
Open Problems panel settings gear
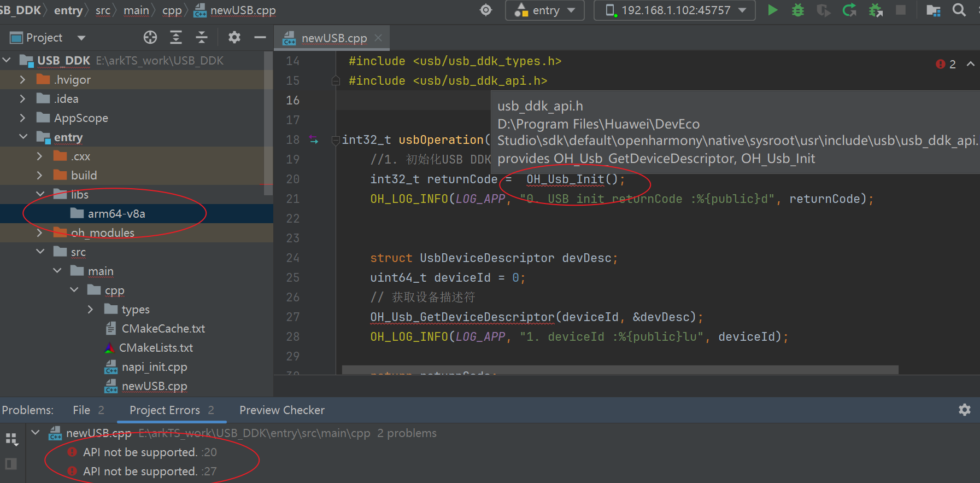(x=965, y=410)
